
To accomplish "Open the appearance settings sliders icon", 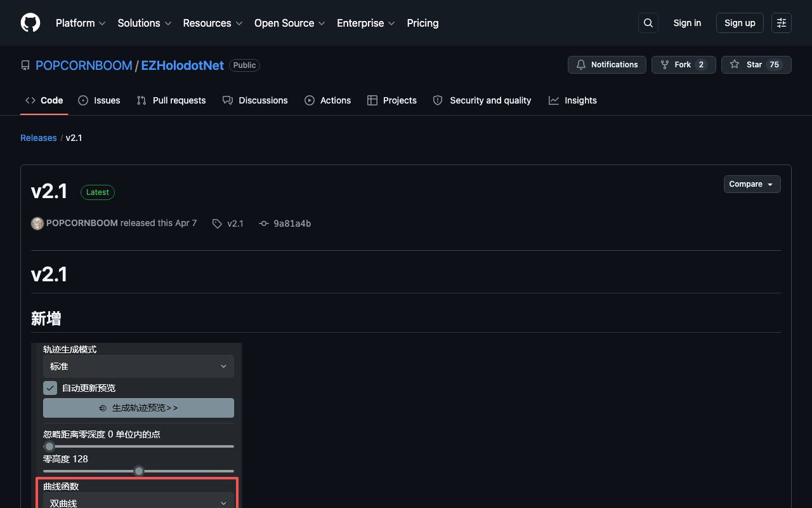I will [x=782, y=23].
